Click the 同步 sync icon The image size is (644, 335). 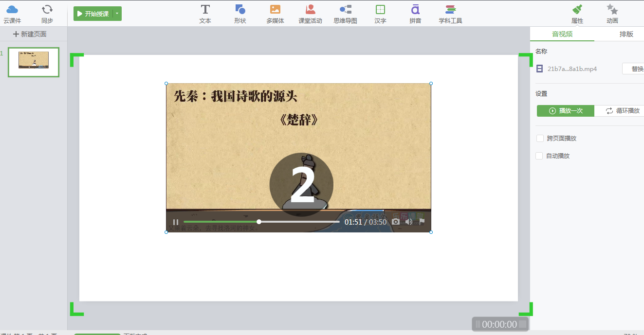coord(47,14)
